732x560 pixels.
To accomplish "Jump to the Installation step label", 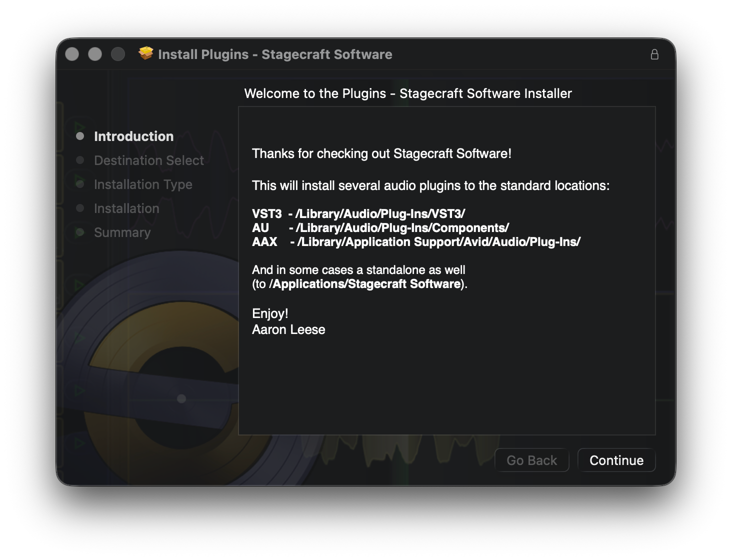I will (126, 208).
